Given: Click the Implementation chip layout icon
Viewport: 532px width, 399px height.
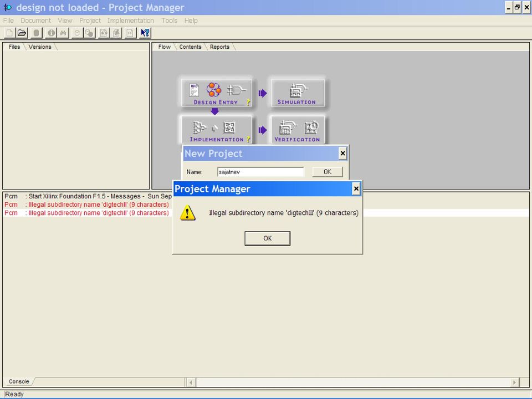Looking at the screenshot, I should tap(229, 127).
